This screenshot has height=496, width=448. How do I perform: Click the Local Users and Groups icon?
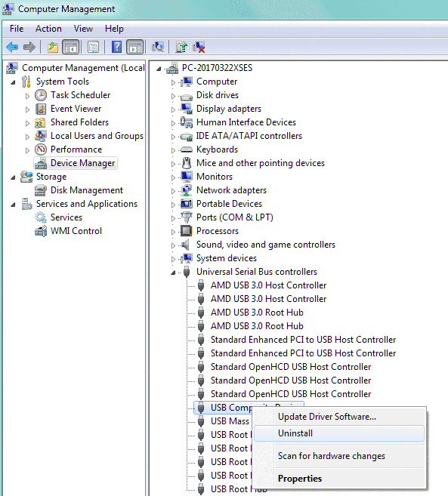[41, 136]
